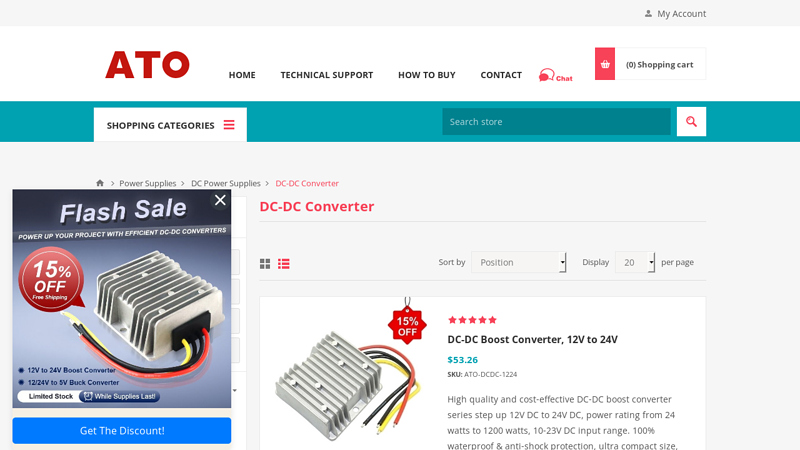Open the Display per page dropdown
Viewport: 800px width, 450px height.
(635, 262)
